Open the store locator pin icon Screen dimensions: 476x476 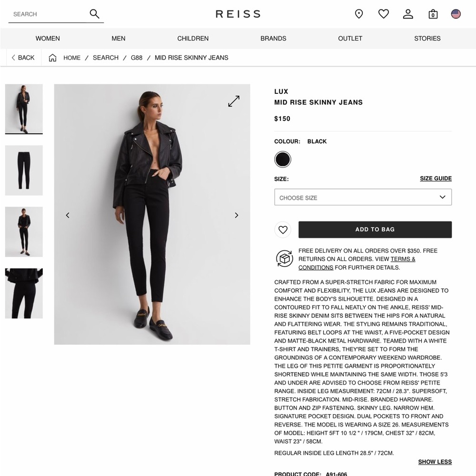click(x=359, y=14)
